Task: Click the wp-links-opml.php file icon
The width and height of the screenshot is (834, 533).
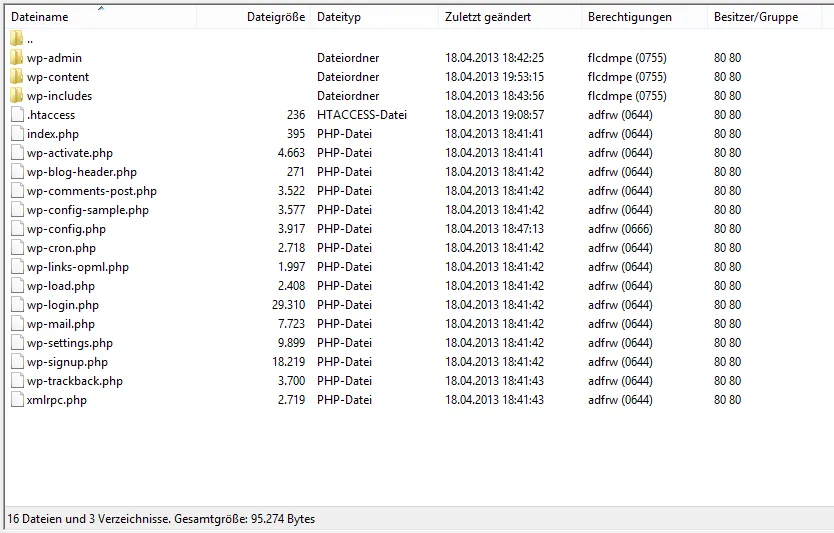Action: tap(18, 266)
